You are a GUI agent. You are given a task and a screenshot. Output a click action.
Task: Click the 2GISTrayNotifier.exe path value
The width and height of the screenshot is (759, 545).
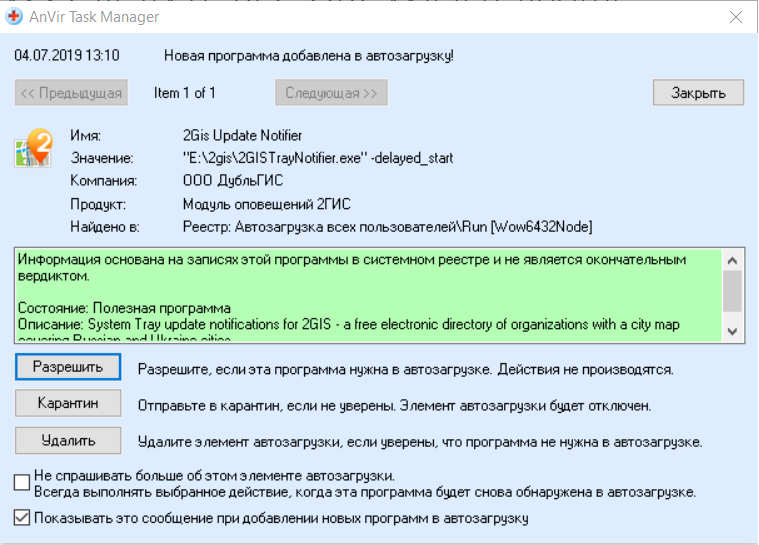(x=318, y=158)
